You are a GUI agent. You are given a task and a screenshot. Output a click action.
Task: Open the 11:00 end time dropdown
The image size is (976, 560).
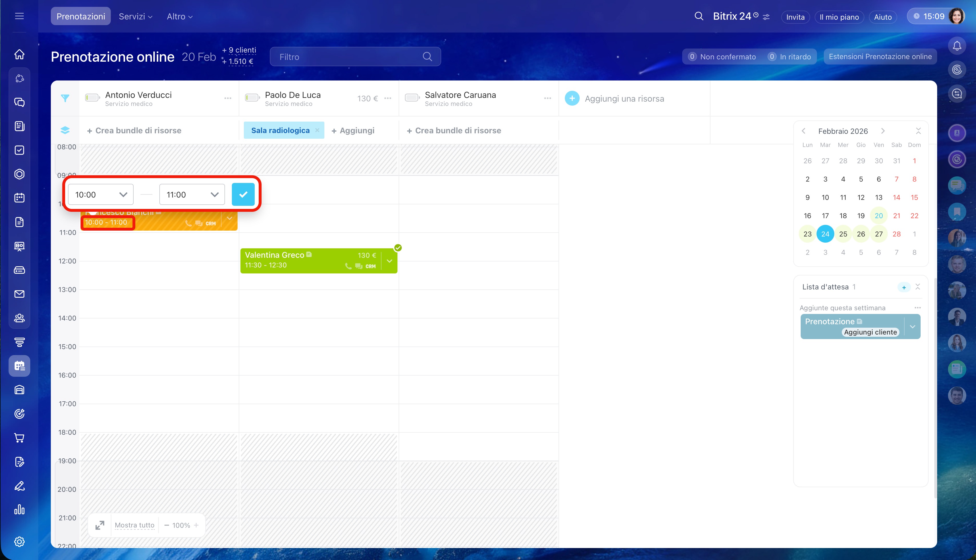click(192, 195)
